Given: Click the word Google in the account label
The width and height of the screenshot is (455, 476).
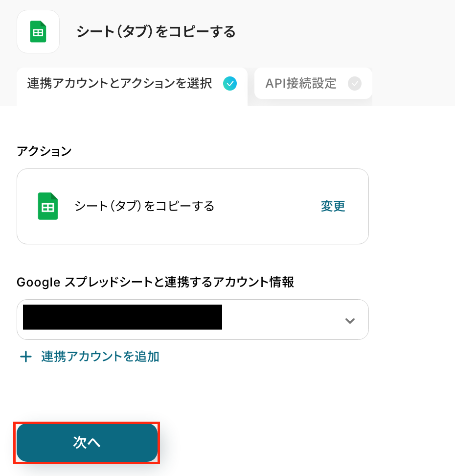Looking at the screenshot, I should pyautogui.click(x=38, y=282).
